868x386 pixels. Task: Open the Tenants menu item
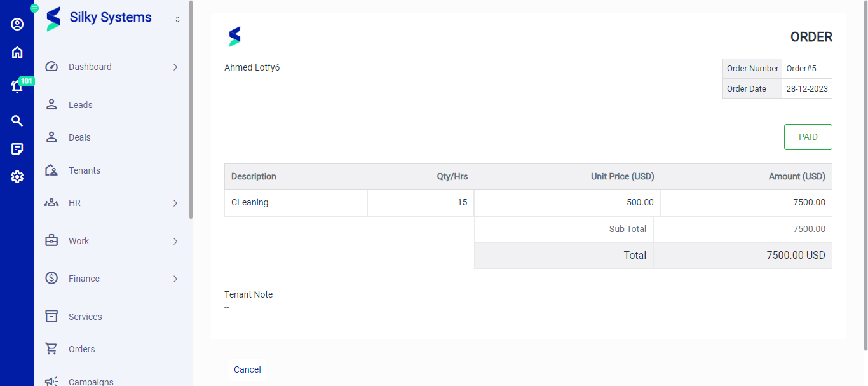(112, 170)
